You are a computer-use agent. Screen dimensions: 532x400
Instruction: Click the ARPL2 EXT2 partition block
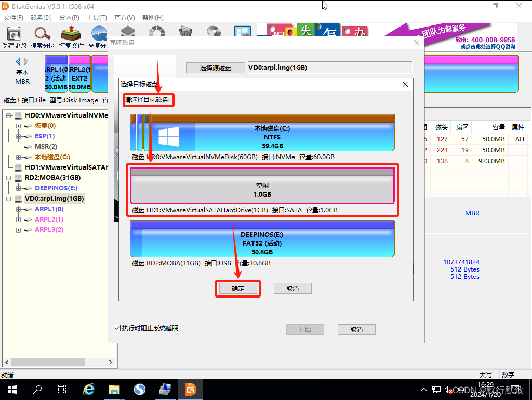coord(79,74)
